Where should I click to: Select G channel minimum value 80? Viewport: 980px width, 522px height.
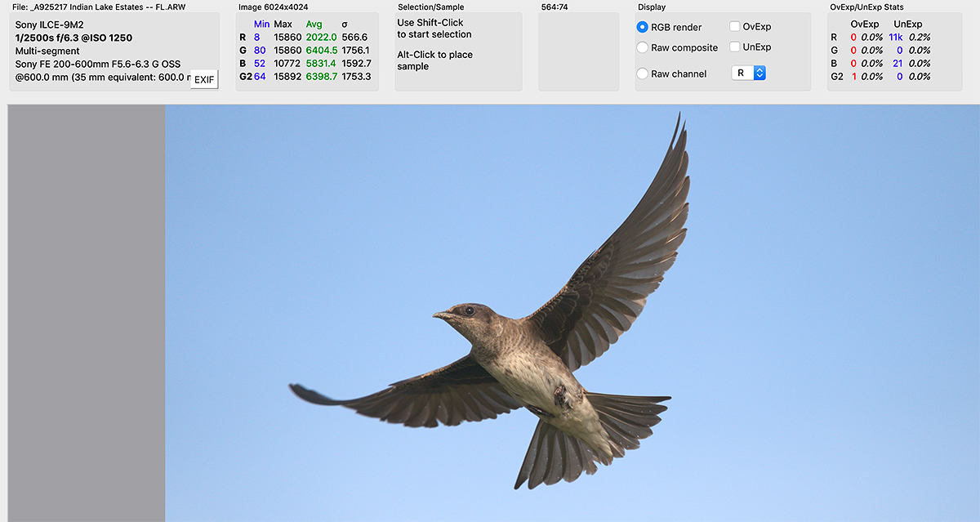point(260,50)
